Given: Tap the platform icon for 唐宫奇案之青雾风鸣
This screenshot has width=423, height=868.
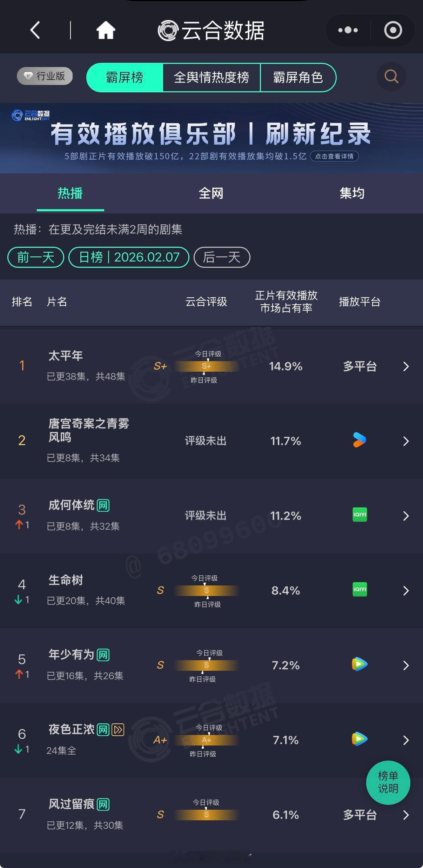Looking at the screenshot, I should pos(359,441).
